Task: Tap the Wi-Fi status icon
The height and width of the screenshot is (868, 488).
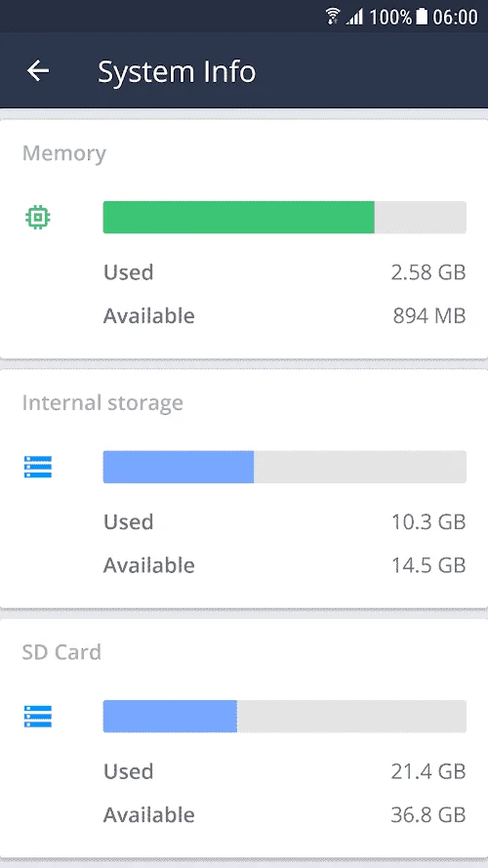Action: tap(333, 17)
